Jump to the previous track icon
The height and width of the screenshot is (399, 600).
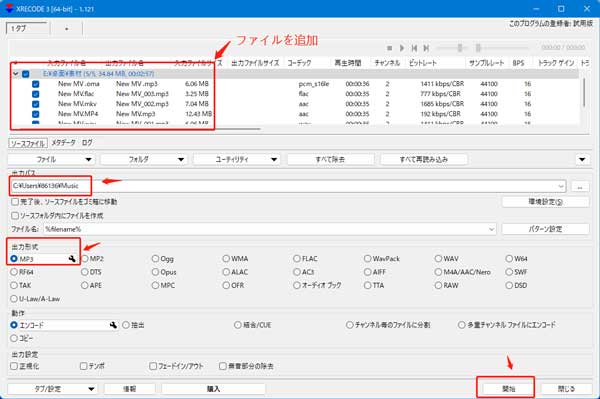(414, 48)
